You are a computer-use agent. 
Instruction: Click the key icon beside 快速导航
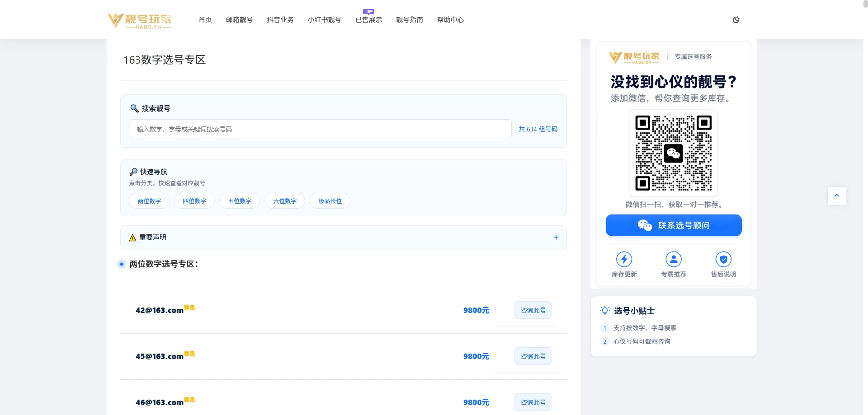coord(133,172)
